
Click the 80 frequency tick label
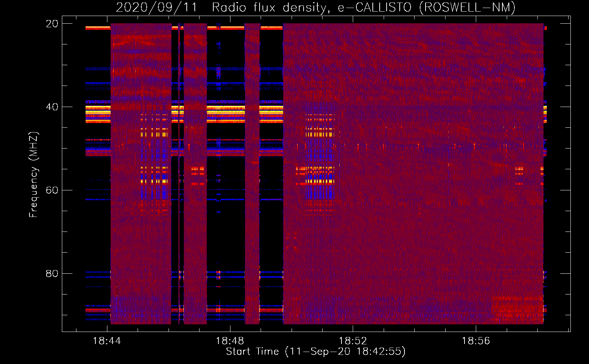tap(52, 274)
